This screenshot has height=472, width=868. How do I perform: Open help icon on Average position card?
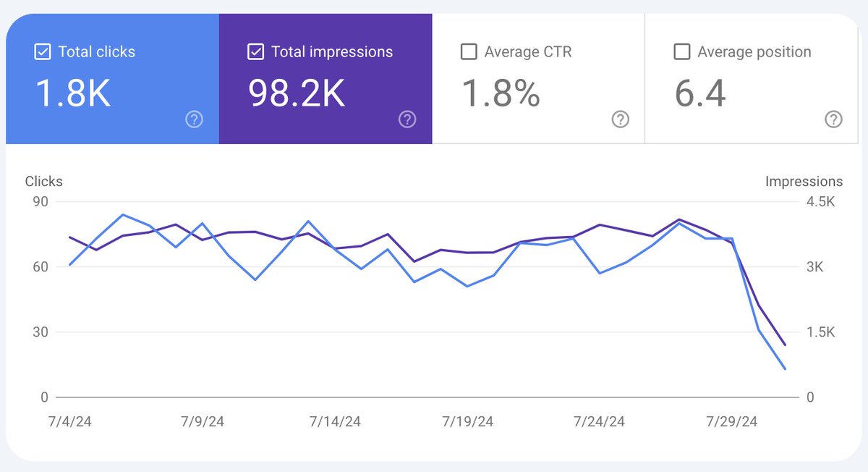833,119
